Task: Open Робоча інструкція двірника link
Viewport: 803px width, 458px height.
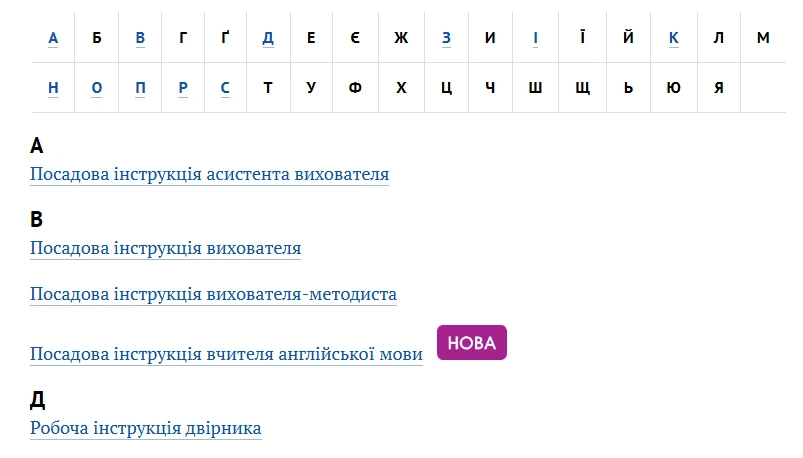Action: tap(146, 428)
